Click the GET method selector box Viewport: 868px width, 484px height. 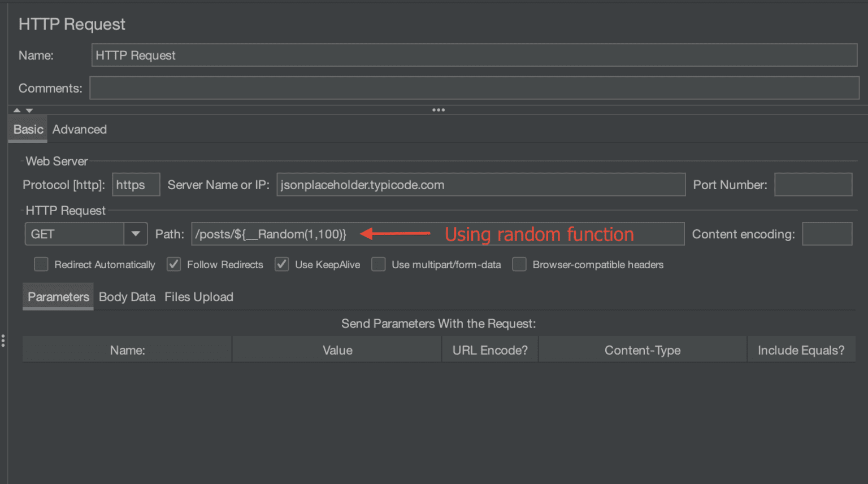pos(73,233)
